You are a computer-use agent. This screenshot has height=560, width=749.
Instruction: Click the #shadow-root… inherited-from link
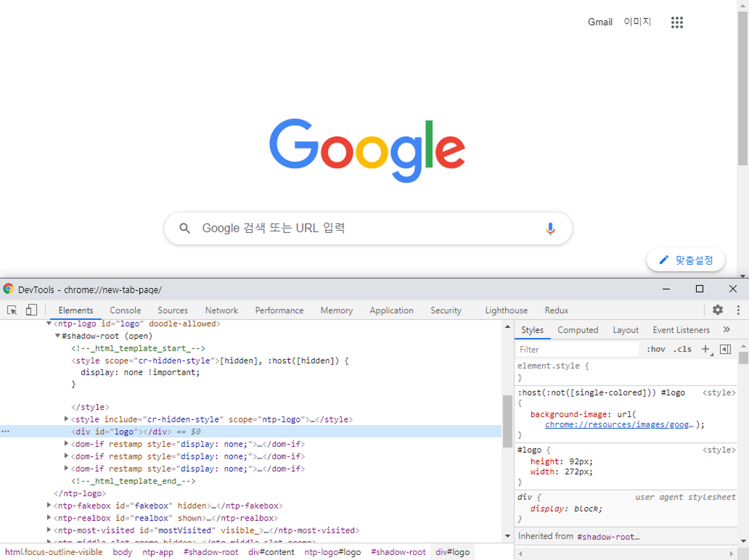point(608,537)
